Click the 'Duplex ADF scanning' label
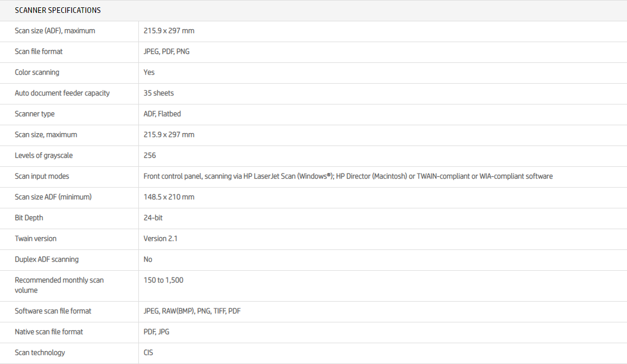This screenshot has height=364, width=627. 47,260
